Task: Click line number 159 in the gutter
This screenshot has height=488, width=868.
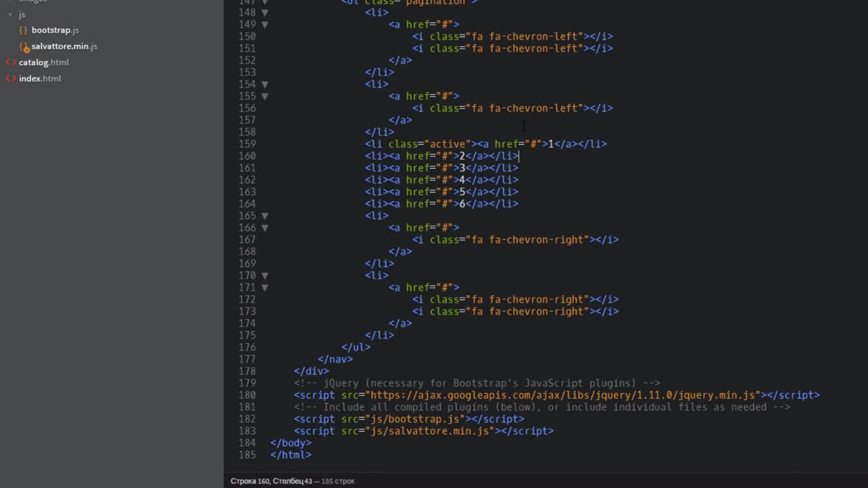Action: coord(247,144)
